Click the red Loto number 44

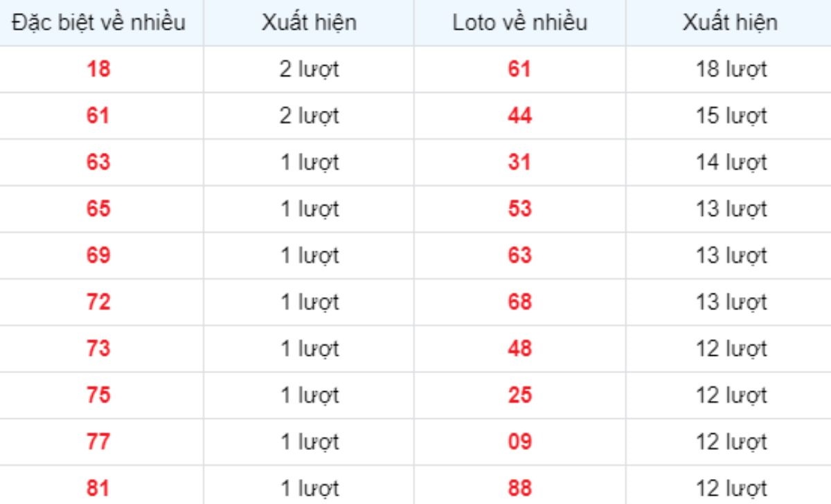click(519, 116)
